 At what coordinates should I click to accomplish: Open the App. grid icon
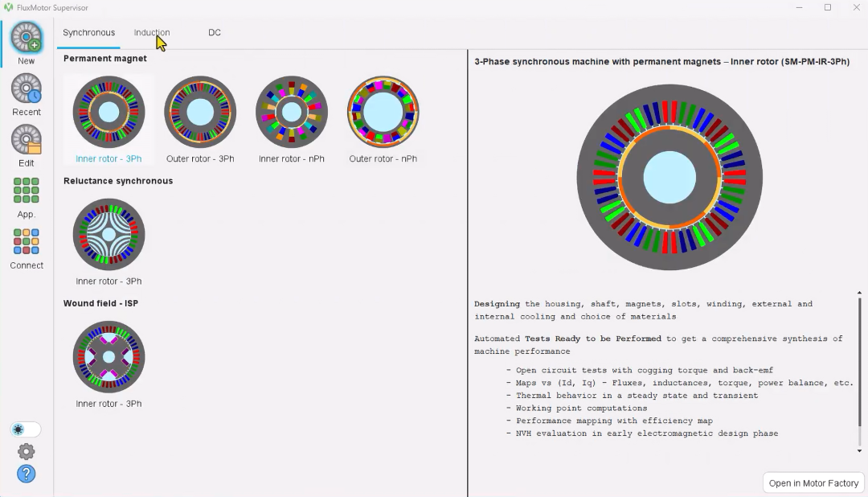point(26,191)
